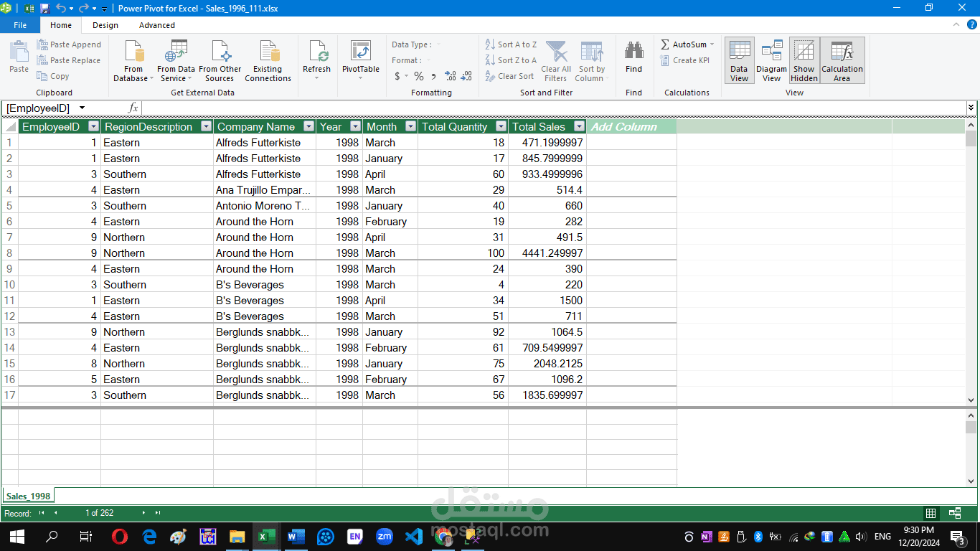
Task: Switch to Diagram View
Action: tap(771, 61)
